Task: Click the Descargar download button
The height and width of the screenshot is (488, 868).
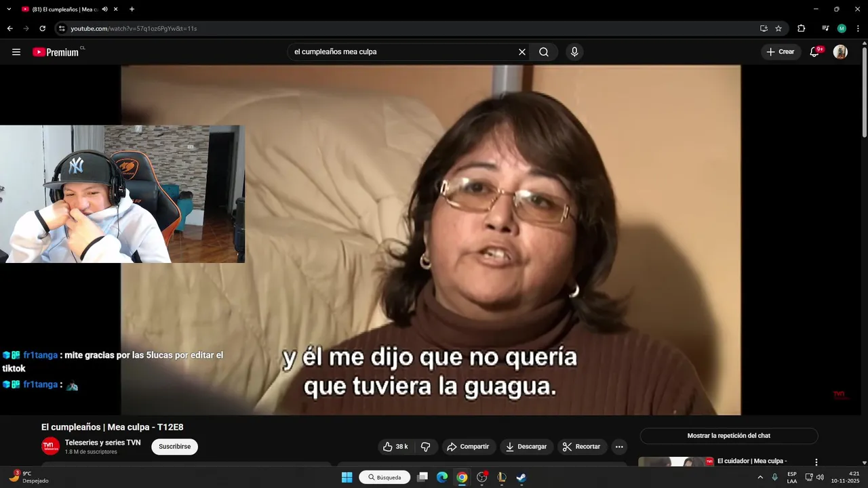Action: (x=526, y=447)
